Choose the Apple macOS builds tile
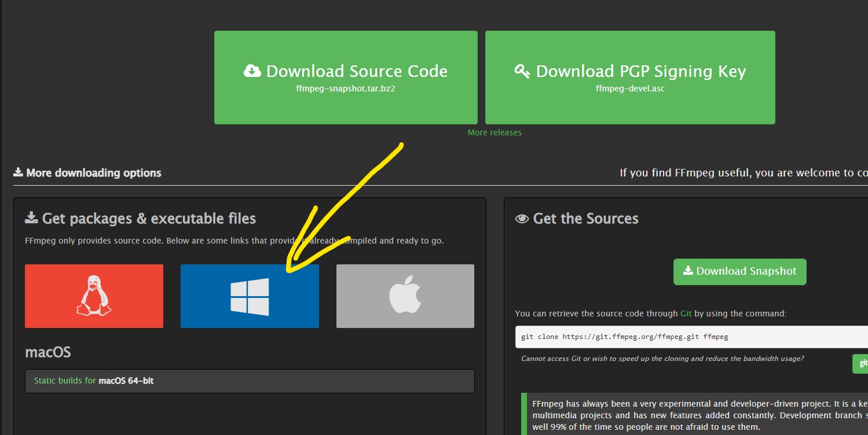Viewport: 868px width, 435px height. point(405,296)
